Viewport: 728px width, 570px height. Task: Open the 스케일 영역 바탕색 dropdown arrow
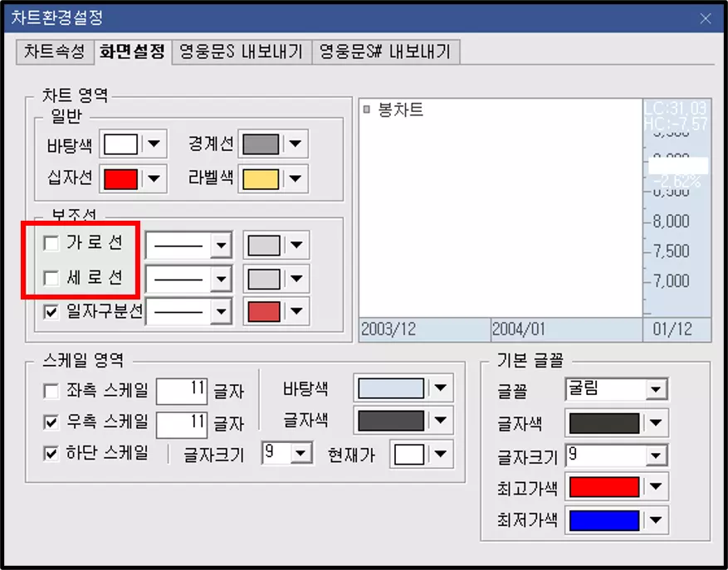440,388
